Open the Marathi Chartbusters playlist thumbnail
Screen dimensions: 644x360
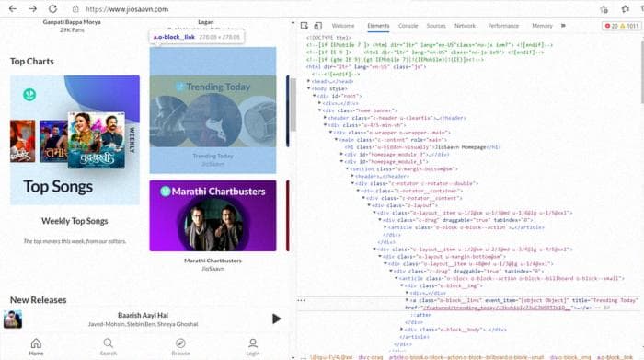pyautogui.click(x=213, y=215)
